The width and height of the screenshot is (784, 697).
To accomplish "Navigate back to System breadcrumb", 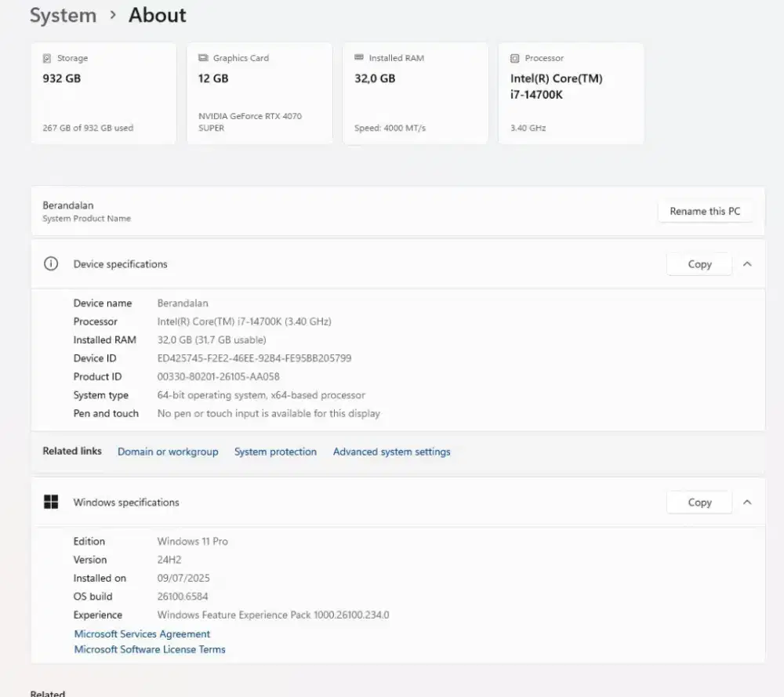I will click(x=63, y=15).
